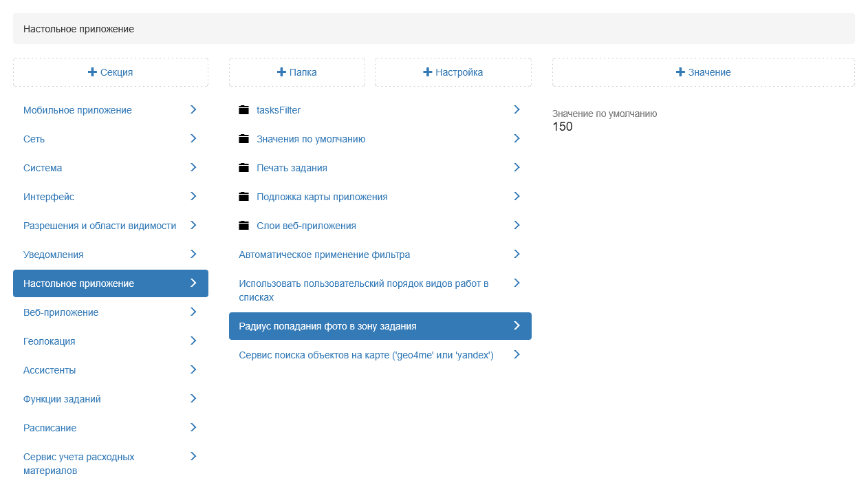Click folder icon for Слои веб-приложения

[x=243, y=226]
